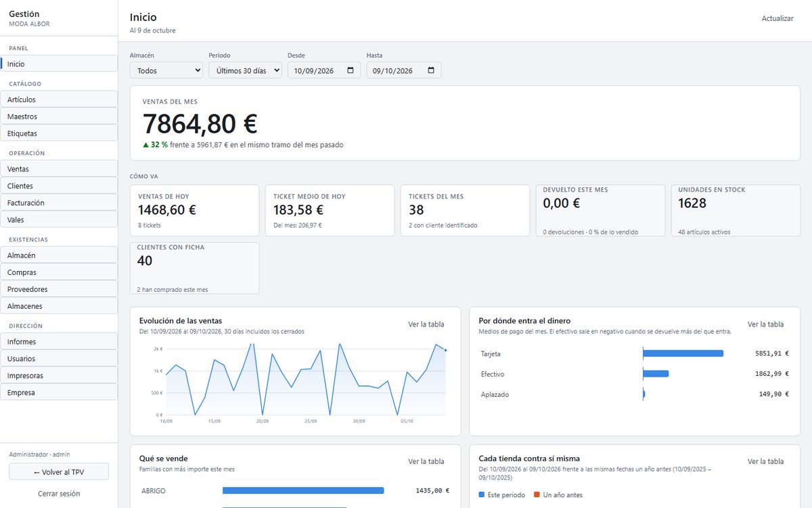
Task: Open calendar picker in Desde date field
Action: tap(350, 70)
